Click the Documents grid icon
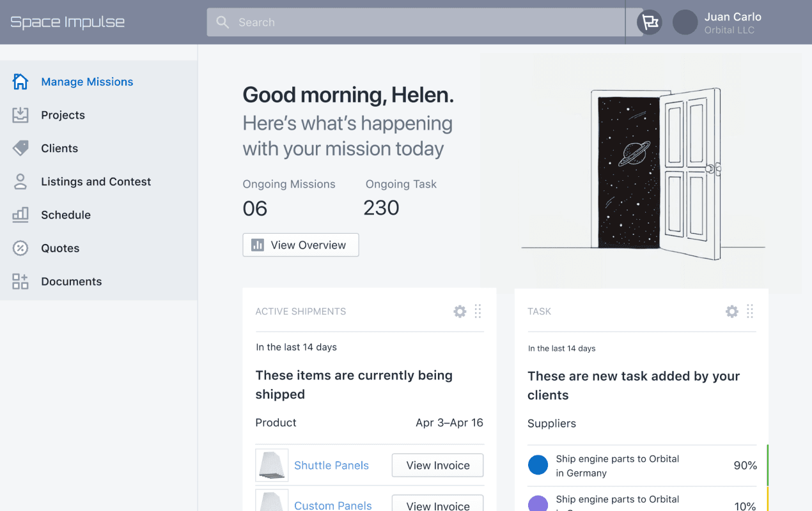Image resolution: width=812 pixels, height=511 pixels. (x=20, y=281)
